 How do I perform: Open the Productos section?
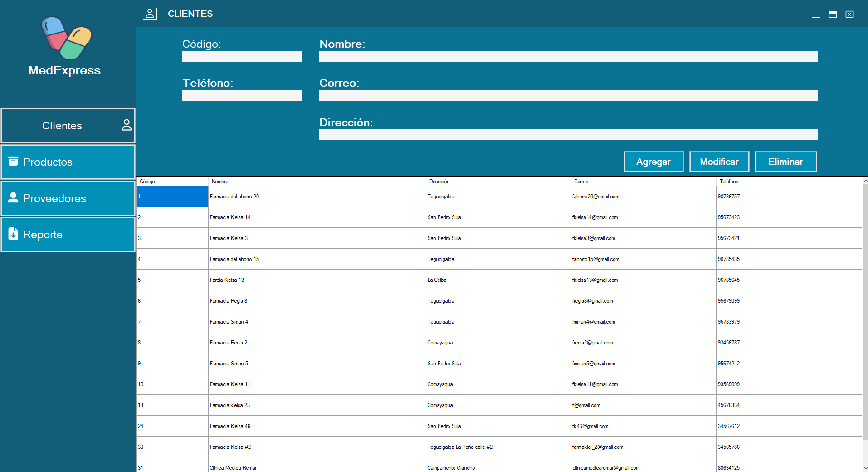(68, 162)
